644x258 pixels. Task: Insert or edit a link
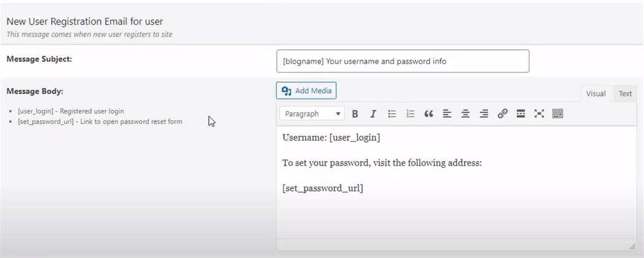pyautogui.click(x=502, y=114)
